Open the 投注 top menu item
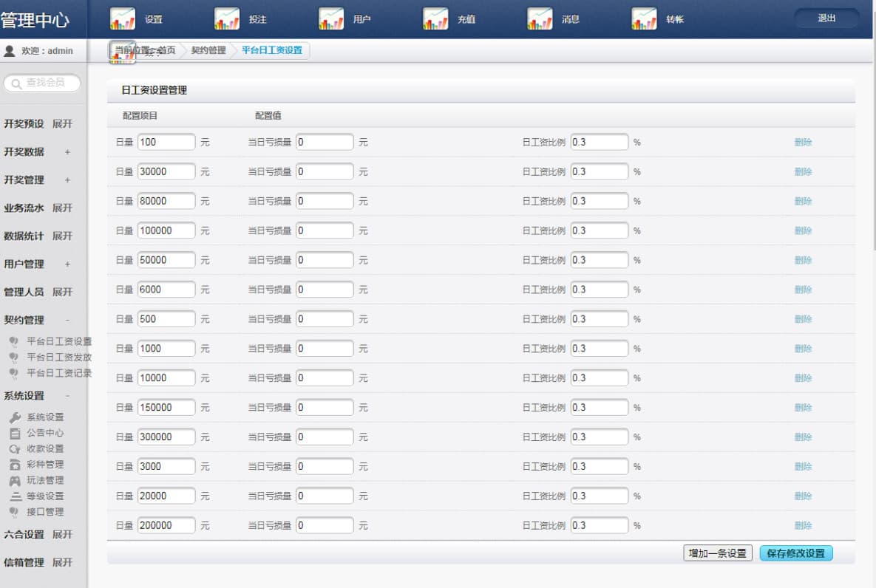876x588 pixels. [x=258, y=19]
